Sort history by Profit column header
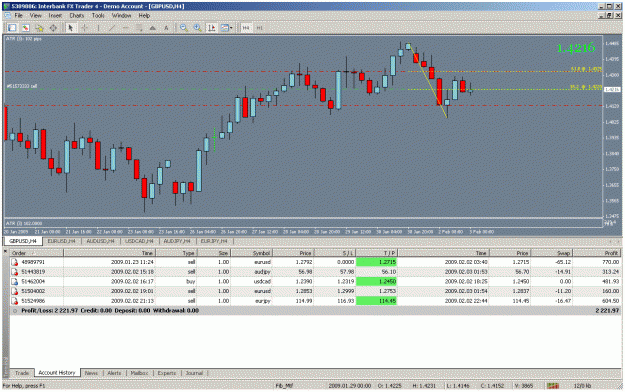The image size is (625, 392). [597, 253]
